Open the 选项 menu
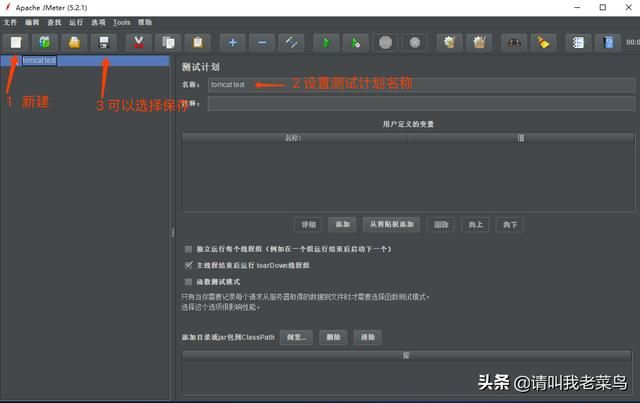Viewport: 640px width, 403px height. [98, 22]
